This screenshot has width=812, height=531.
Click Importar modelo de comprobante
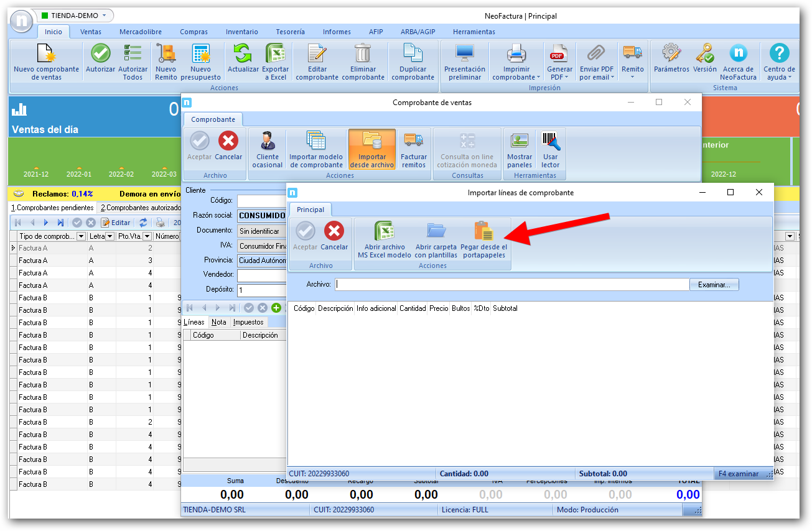(x=316, y=142)
